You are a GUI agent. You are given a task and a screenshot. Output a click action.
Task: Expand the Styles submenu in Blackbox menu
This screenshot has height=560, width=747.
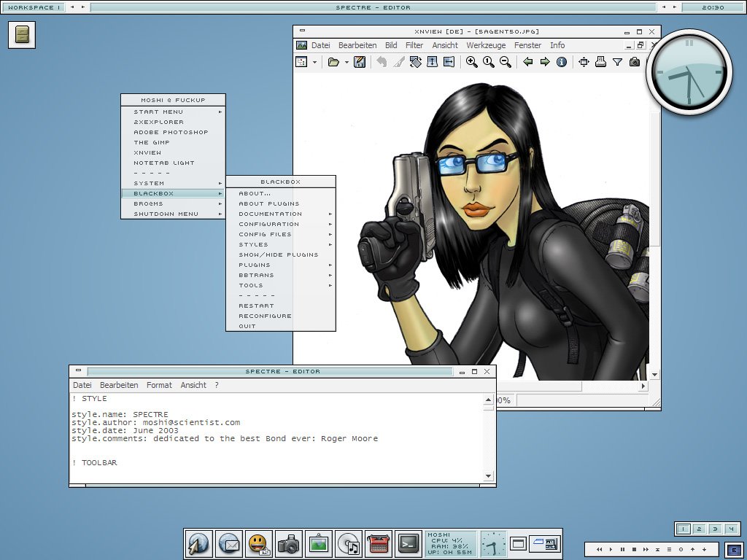click(x=281, y=245)
